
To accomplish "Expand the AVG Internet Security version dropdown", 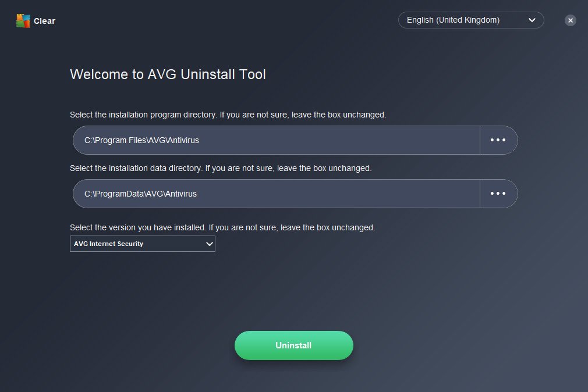I will tap(142, 244).
